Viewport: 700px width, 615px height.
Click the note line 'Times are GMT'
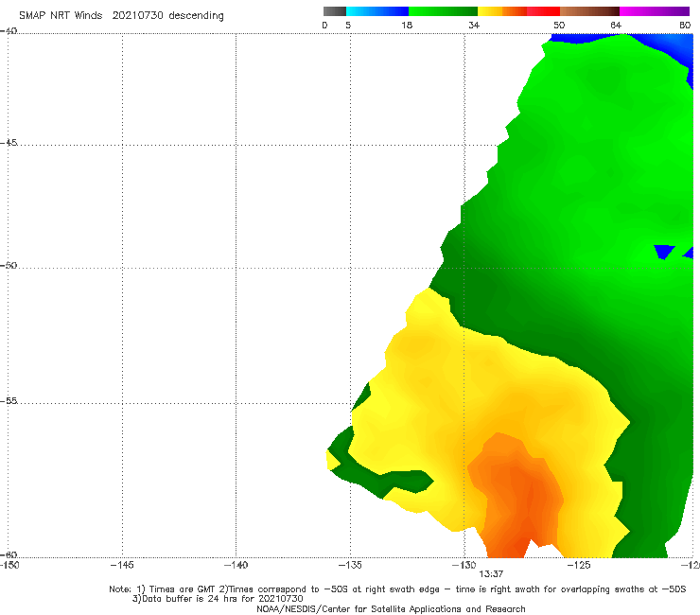coord(183,589)
